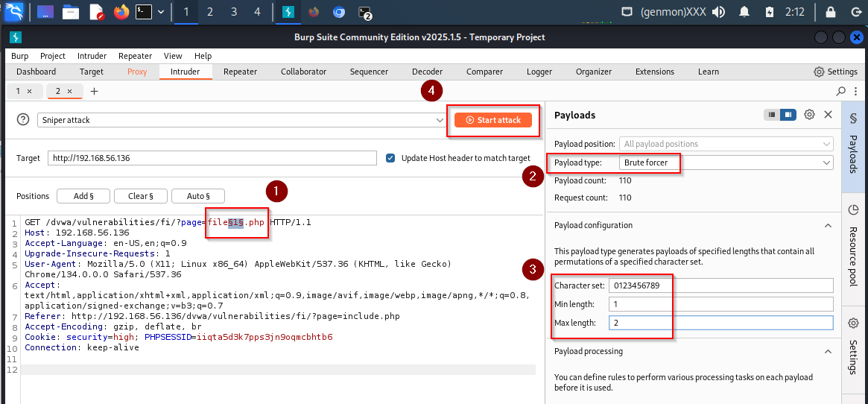Click the Clear § button
The width and height of the screenshot is (868, 404).
tap(141, 196)
